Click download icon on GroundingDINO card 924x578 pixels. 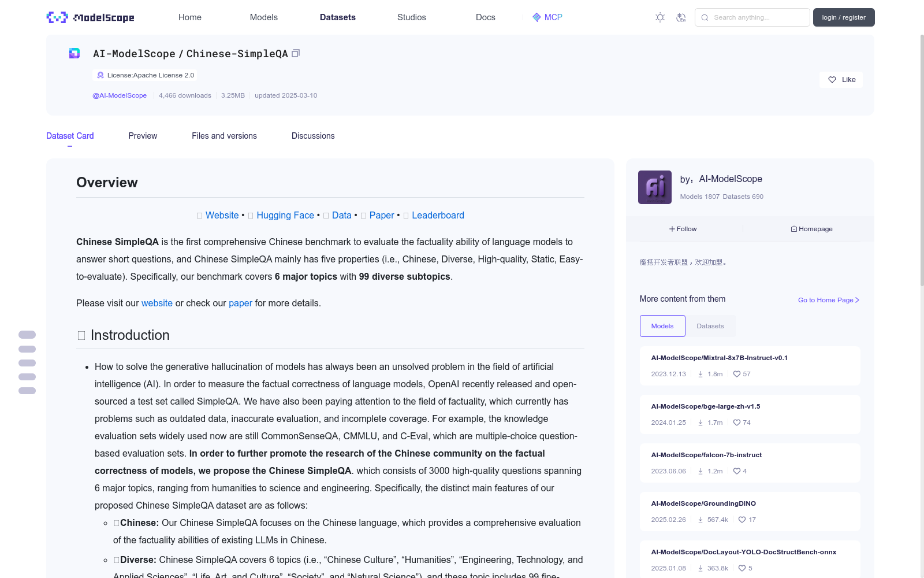click(x=701, y=520)
